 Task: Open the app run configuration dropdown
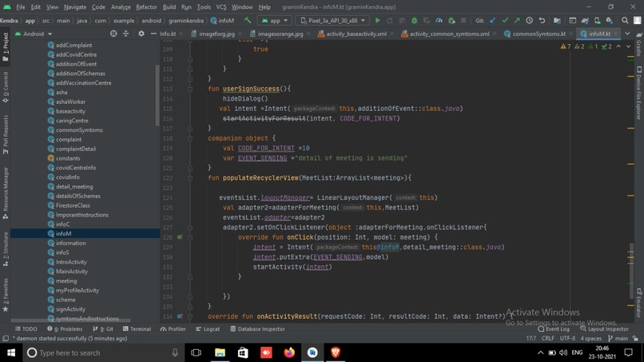coord(274,20)
